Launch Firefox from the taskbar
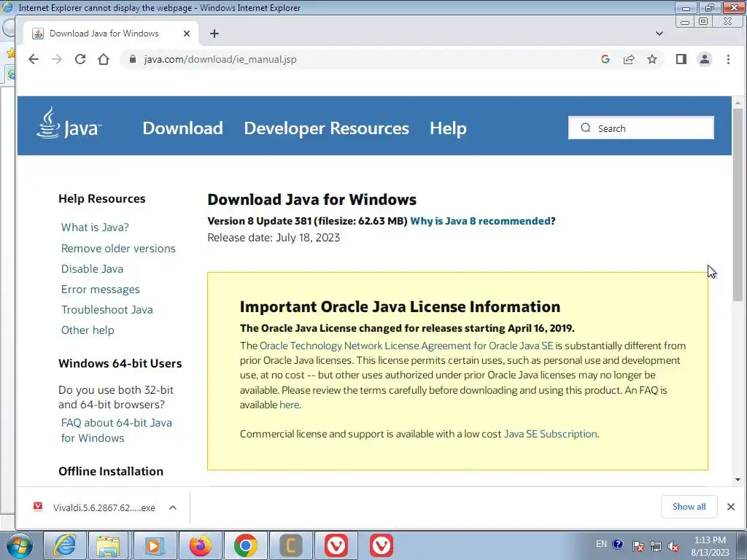The height and width of the screenshot is (560, 747). pyautogui.click(x=200, y=545)
